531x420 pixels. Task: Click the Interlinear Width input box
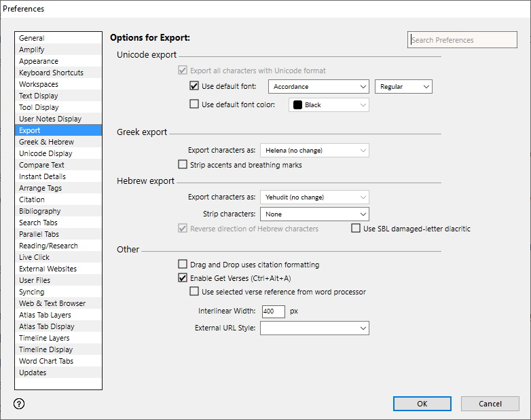coord(273,311)
